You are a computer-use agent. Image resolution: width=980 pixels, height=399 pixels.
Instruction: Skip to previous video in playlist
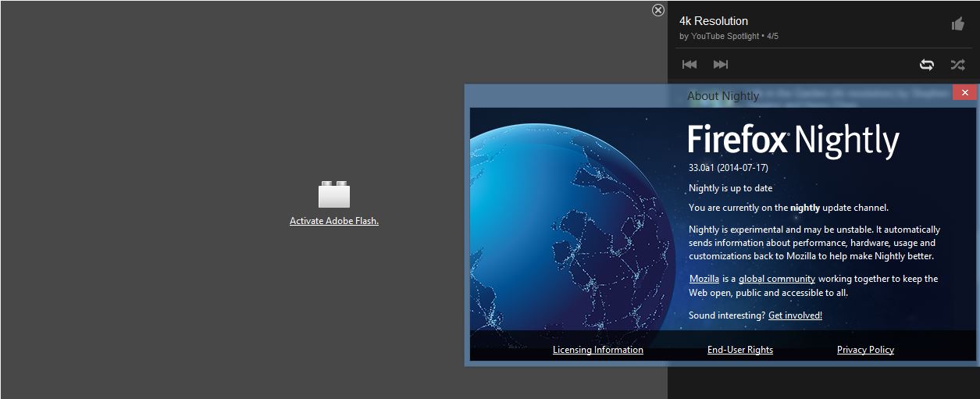coord(690,65)
